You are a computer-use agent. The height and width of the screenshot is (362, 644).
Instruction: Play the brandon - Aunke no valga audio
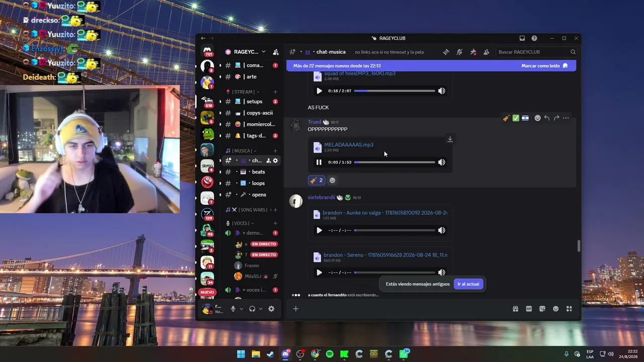tap(319, 230)
